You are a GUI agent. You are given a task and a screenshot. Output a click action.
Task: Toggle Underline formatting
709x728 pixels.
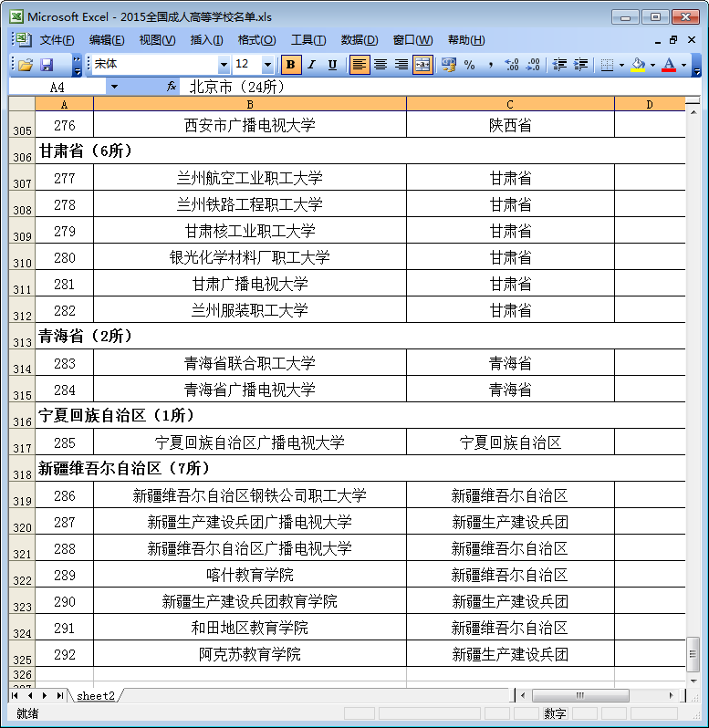332,65
